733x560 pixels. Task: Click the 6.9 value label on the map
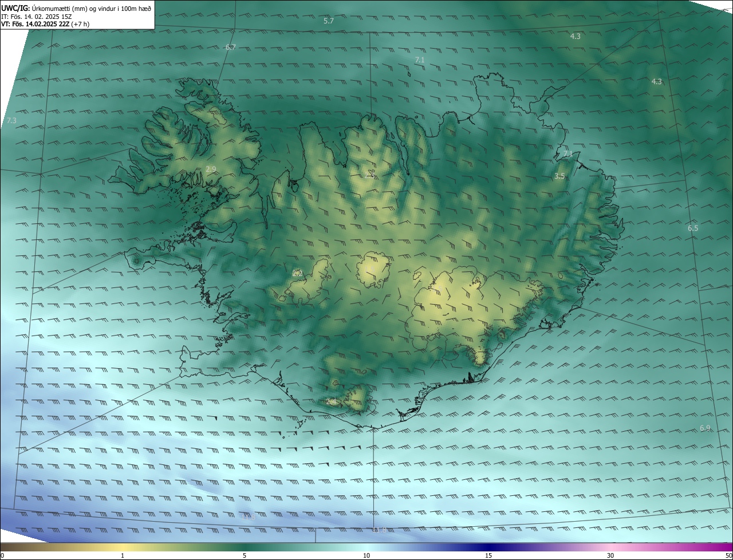(x=705, y=428)
